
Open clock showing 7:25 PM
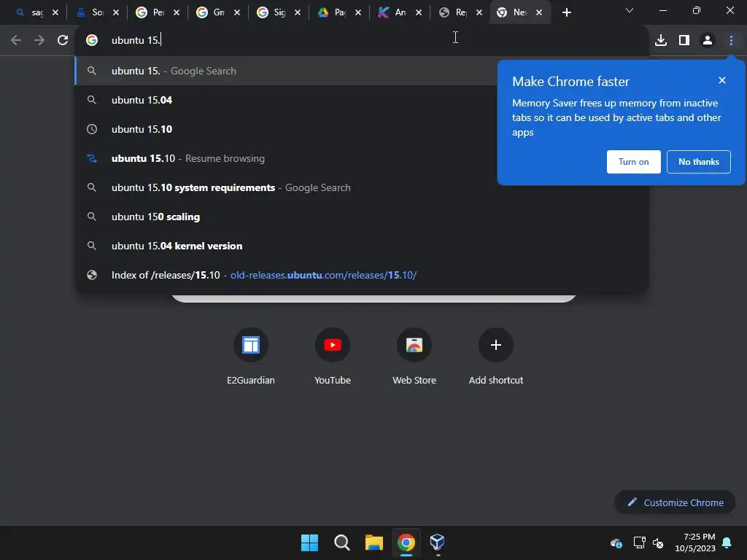(695, 542)
